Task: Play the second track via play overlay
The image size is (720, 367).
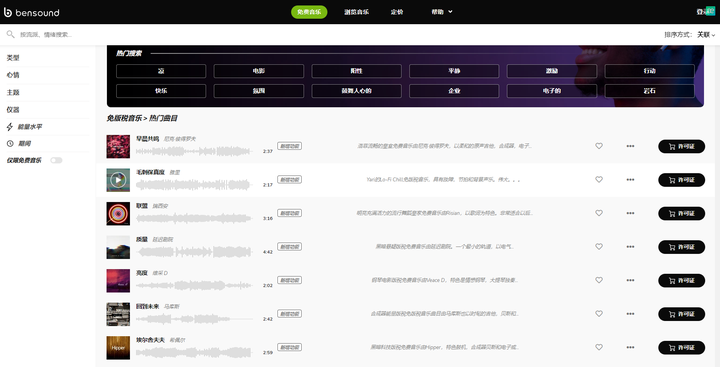Action: [118, 180]
